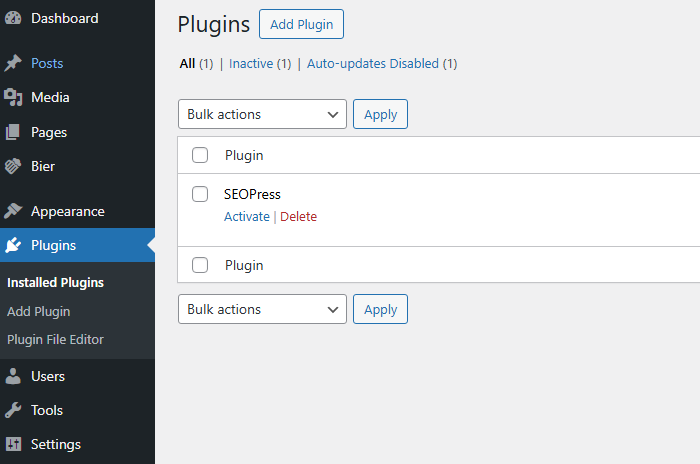Click the Users person icon
700x464 pixels.
(x=13, y=376)
